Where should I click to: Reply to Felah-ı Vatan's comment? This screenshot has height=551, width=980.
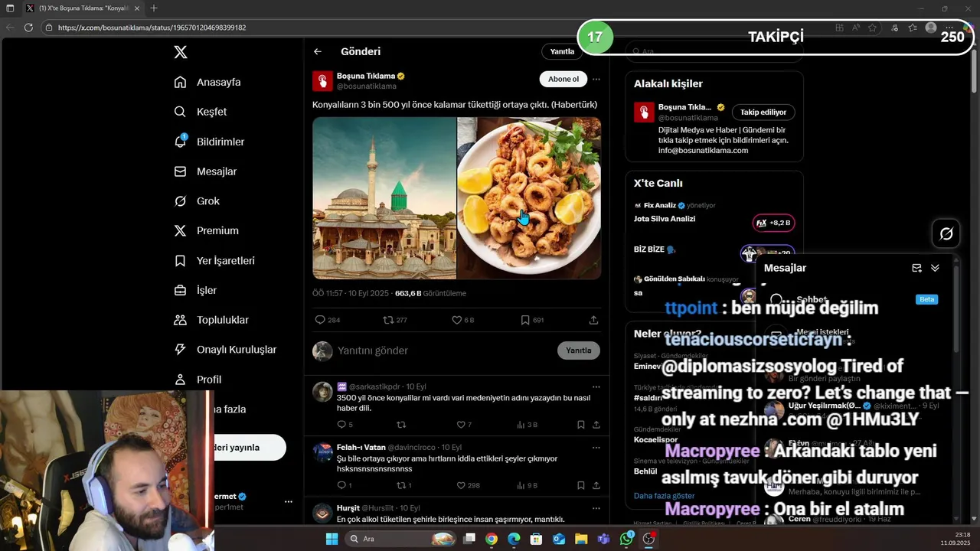coord(345,485)
